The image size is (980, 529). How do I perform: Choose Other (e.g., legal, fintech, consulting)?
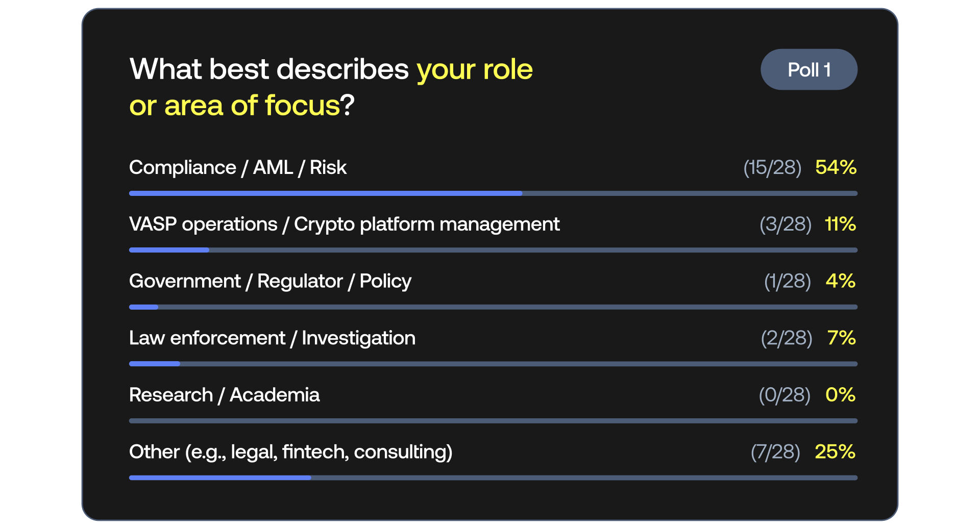point(290,452)
